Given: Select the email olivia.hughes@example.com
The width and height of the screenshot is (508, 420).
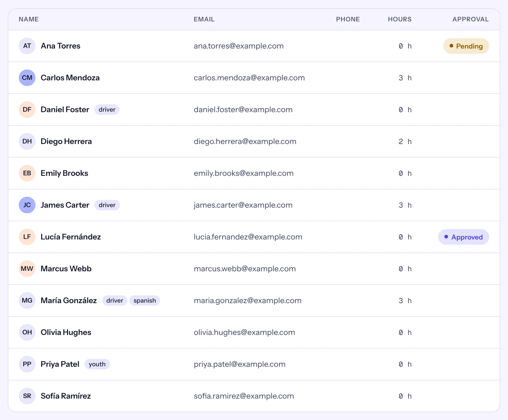Looking at the screenshot, I should pyautogui.click(x=244, y=332).
